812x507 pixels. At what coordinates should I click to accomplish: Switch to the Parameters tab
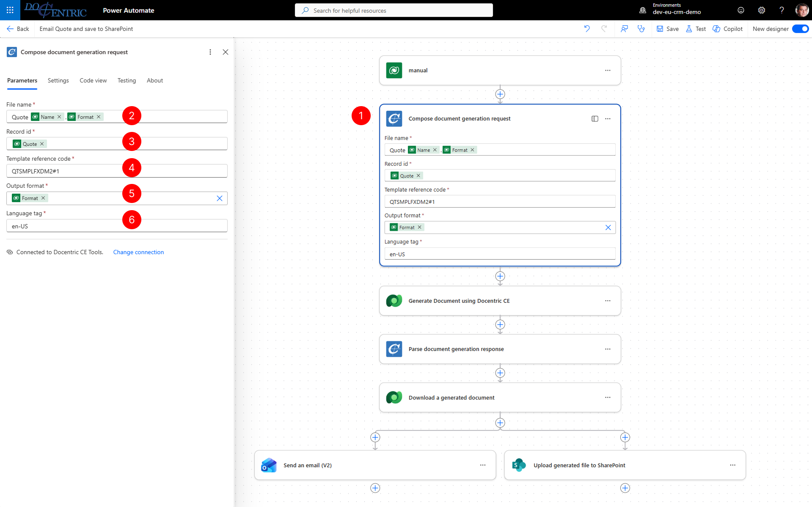[x=22, y=80]
